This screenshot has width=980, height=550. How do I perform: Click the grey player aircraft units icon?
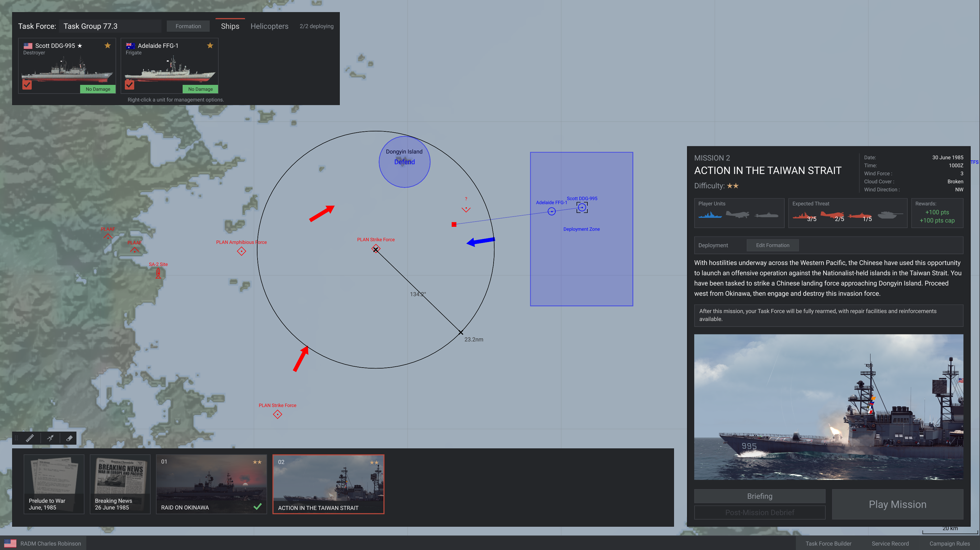[737, 215]
